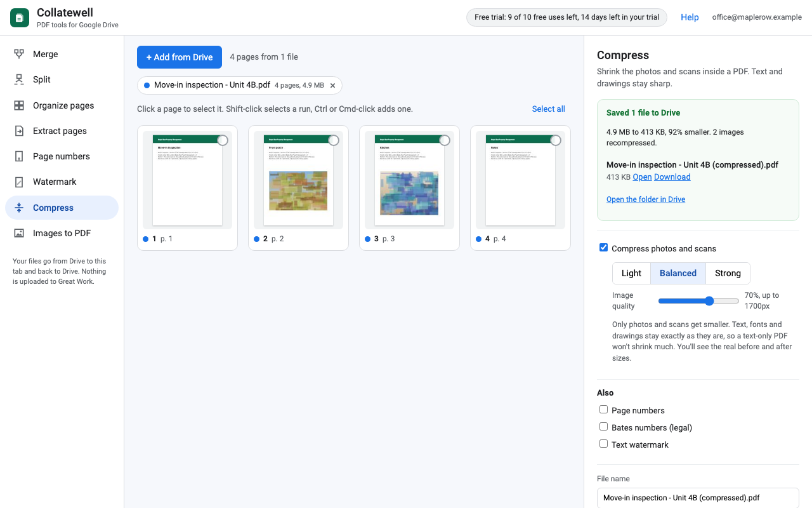Click the "Saved 1 file to Drive" message
This screenshot has height=508, width=812.
coord(643,113)
